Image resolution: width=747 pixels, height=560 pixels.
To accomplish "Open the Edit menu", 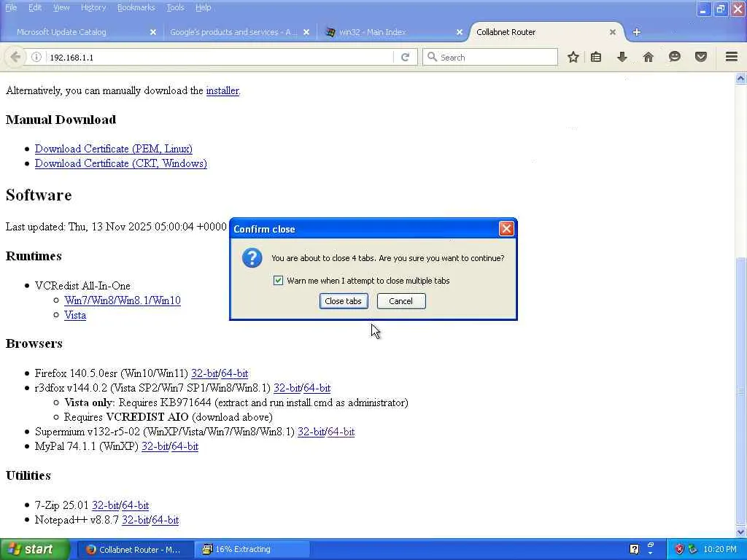I will click(35, 7).
